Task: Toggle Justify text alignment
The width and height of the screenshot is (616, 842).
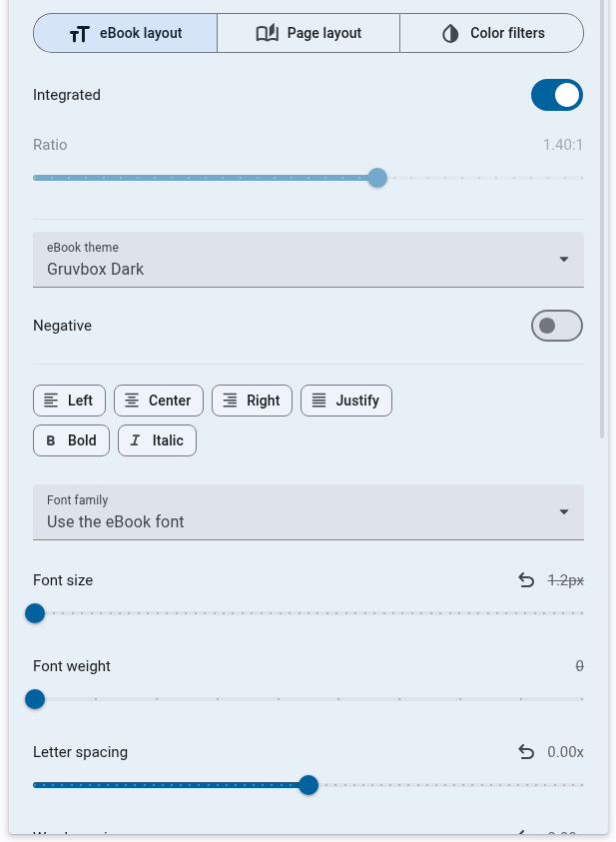Action: coord(345,401)
